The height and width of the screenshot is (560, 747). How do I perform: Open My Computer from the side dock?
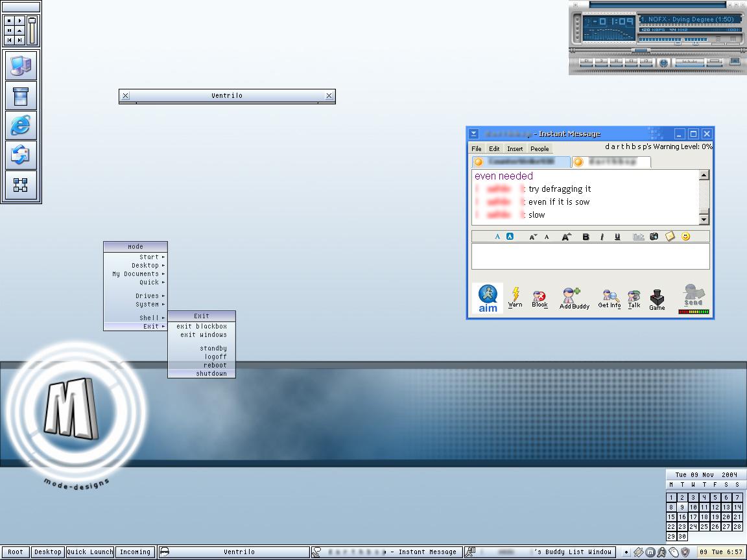click(x=21, y=66)
